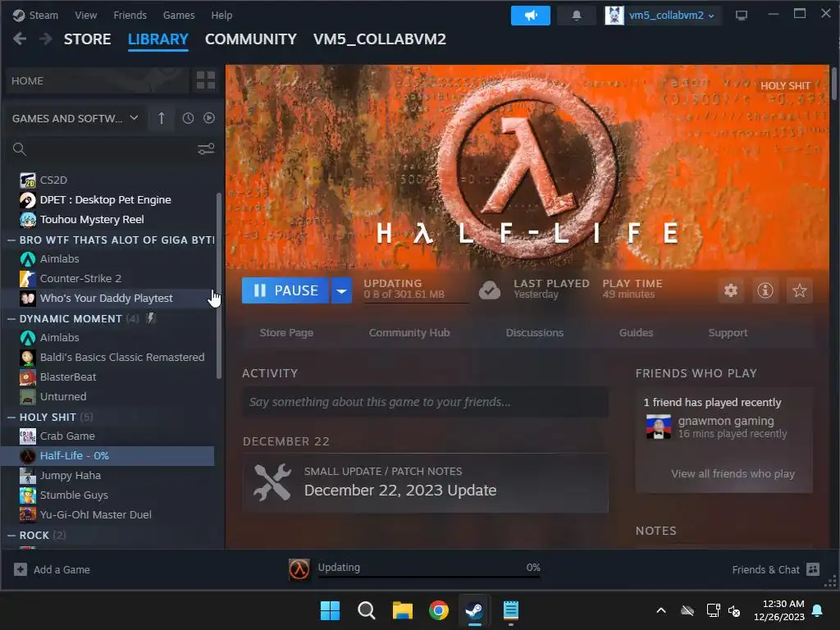
Task: Go forward with the right arrow
Action: [x=46, y=39]
